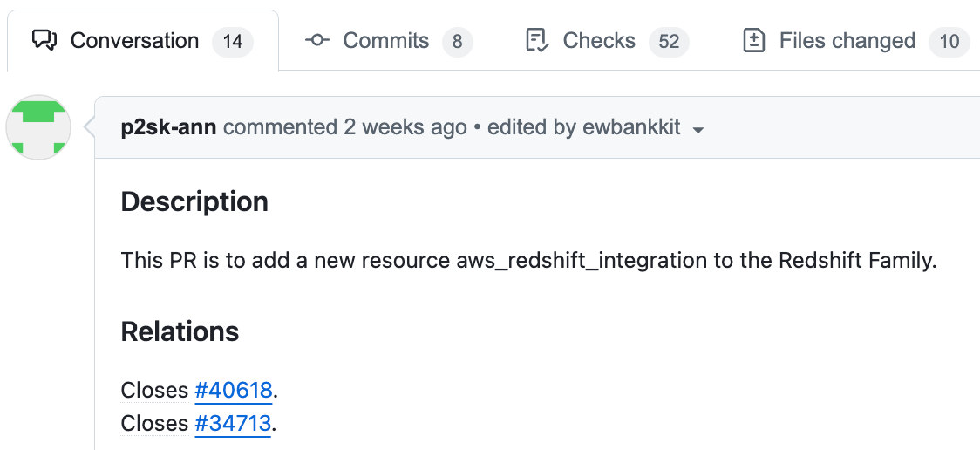Click the '2 weeks ago' timestamp

[405, 127]
